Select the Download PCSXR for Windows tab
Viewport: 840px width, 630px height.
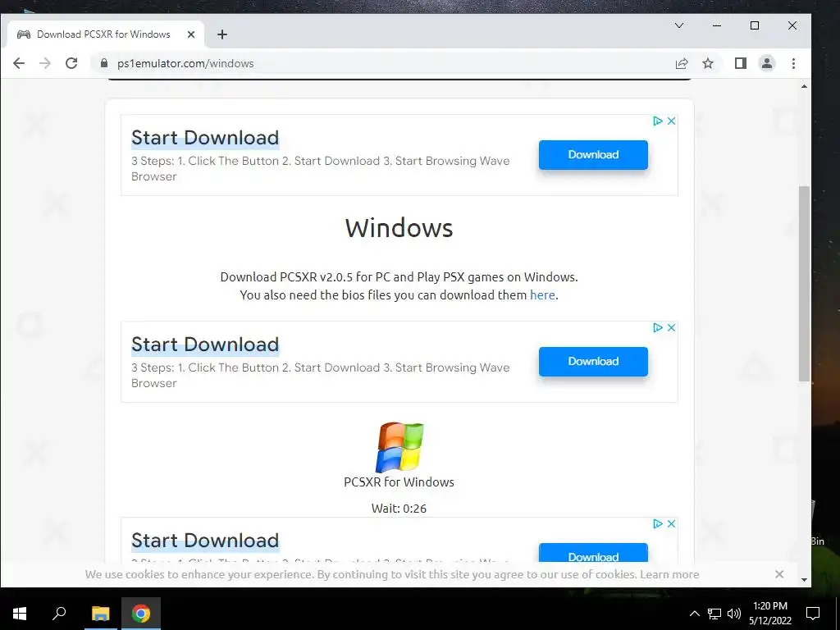click(106, 34)
